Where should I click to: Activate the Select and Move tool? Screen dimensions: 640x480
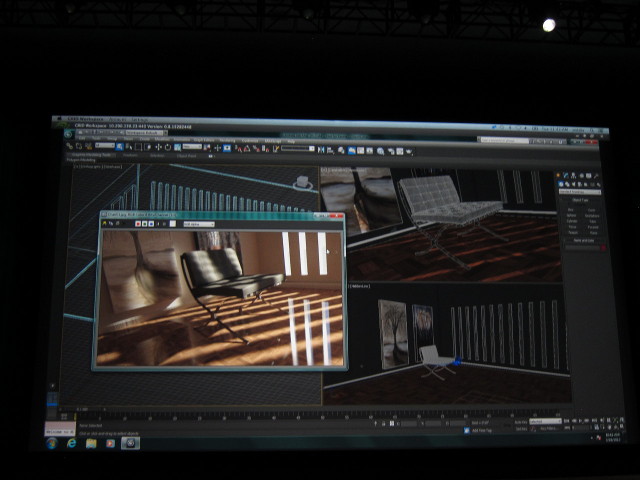[x=158, y=147]
